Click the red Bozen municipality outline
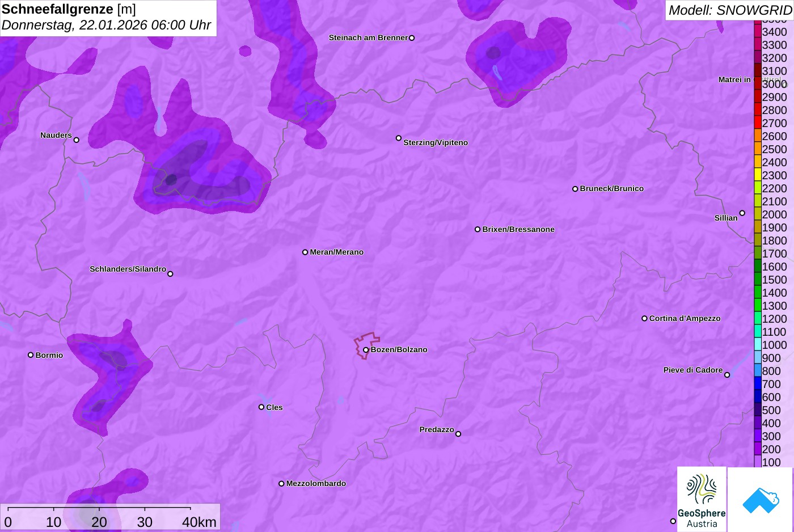This screenshot has height=532, width=794. point(366,345)
